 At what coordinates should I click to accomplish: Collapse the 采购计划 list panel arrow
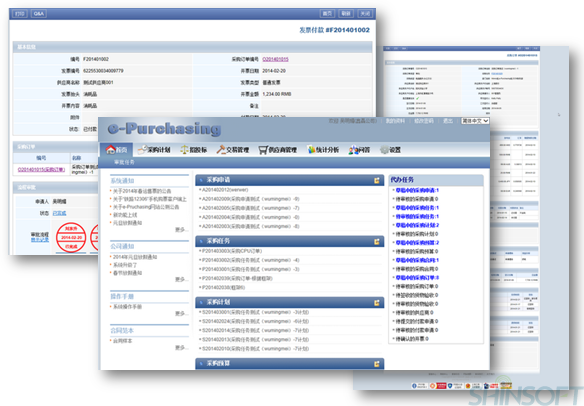[201, 302]
